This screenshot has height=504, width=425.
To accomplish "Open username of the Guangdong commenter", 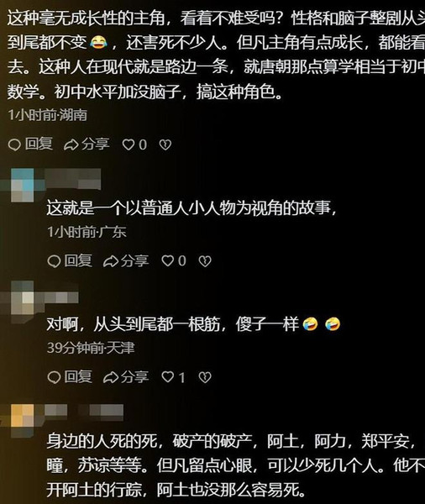I will click(74, 179).
